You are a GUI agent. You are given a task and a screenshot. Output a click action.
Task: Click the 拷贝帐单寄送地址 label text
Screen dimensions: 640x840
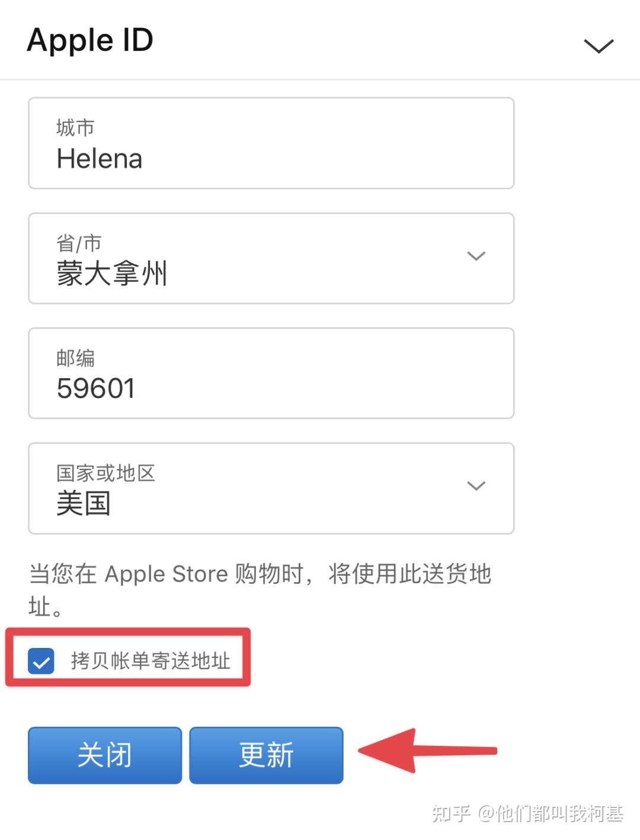pyautogui.click(x=151, y=660)
